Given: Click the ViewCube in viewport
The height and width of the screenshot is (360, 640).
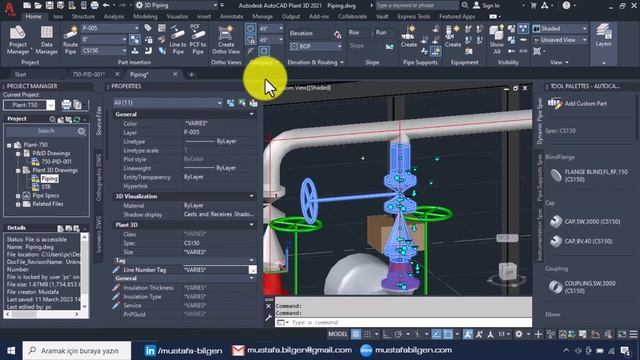Looking at the screenshot, I should click(508, 271).
